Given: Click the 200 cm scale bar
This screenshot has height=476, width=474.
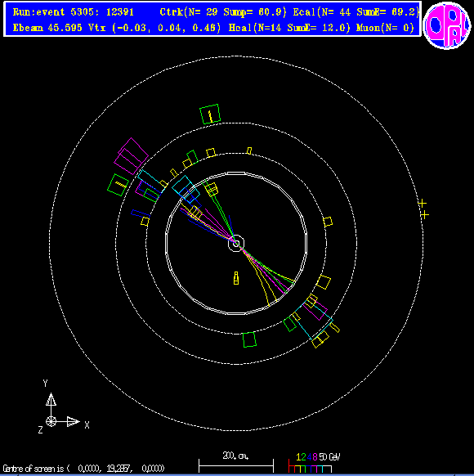Looking at the screenshot, I should [236, 462].
